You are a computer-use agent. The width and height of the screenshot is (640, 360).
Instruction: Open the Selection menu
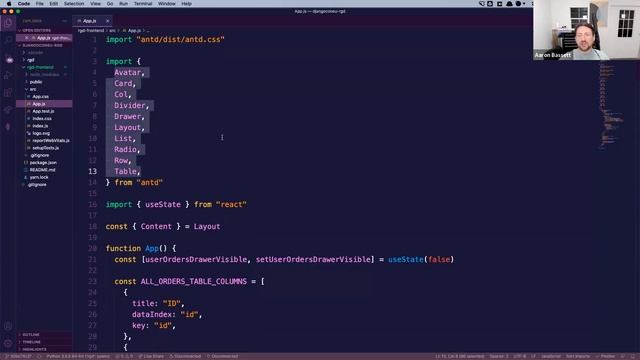coord(74,4)
